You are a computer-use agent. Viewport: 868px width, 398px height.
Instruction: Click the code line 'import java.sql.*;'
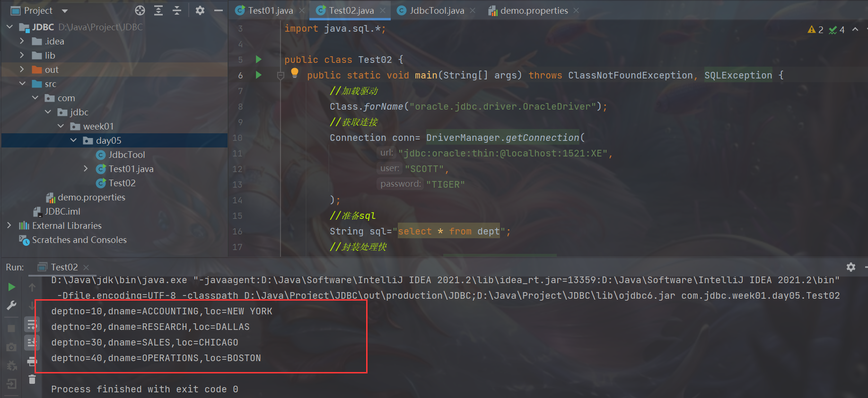[335, 28]
